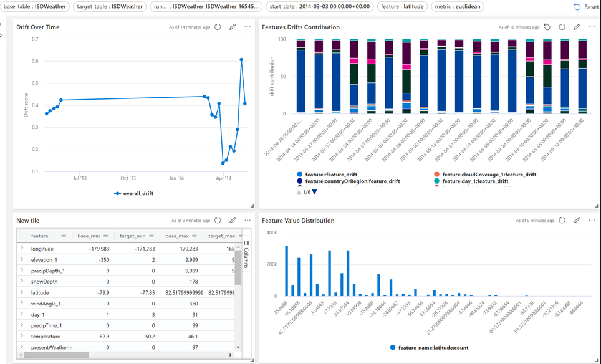Screen dimensions: 601x364
Task: Open more options for Features Drifts Contribution
Action: (x=592, y=27)
